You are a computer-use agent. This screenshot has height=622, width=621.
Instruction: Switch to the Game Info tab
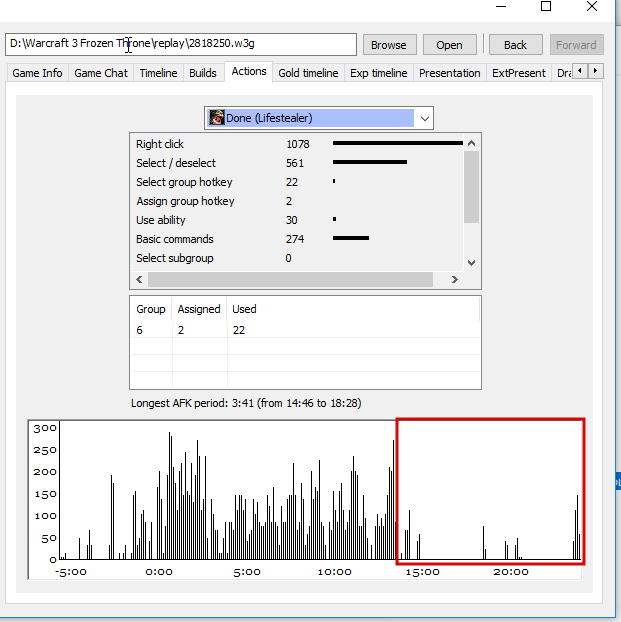pos(37,73)
